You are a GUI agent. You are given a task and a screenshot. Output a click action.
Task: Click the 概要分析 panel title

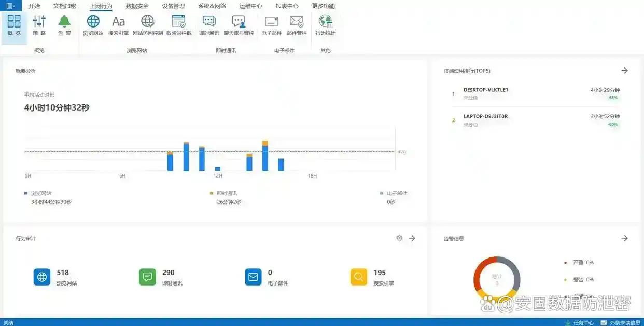click(x=26, y=71)
